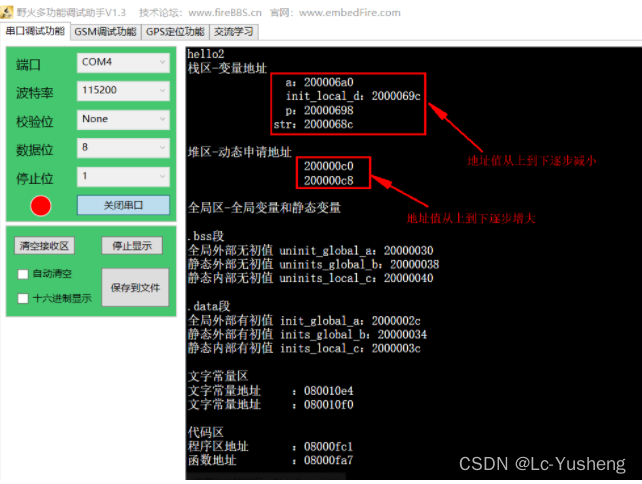Select the 交流学习 tab

click(234, 31)
